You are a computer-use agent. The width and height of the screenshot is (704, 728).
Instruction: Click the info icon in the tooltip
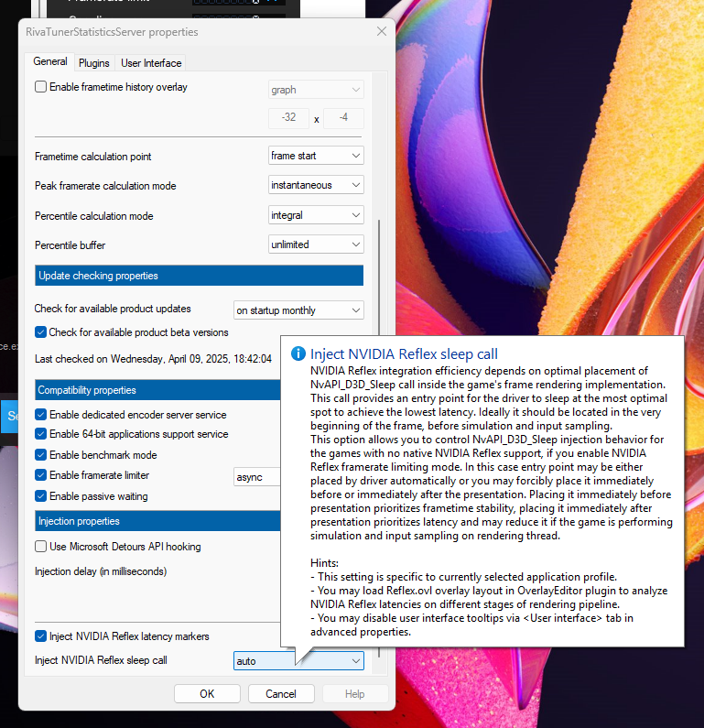coord(298,353)
